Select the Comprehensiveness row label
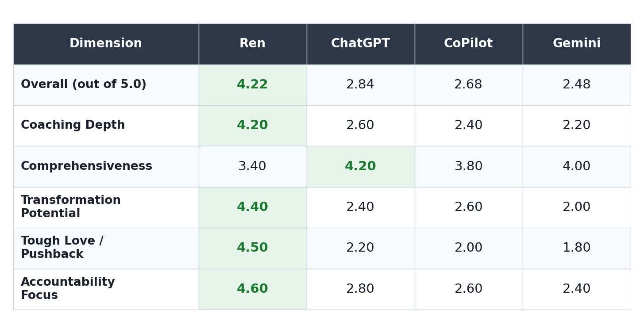Viewport: 644px width, 333px height. [x=86, y=167]
